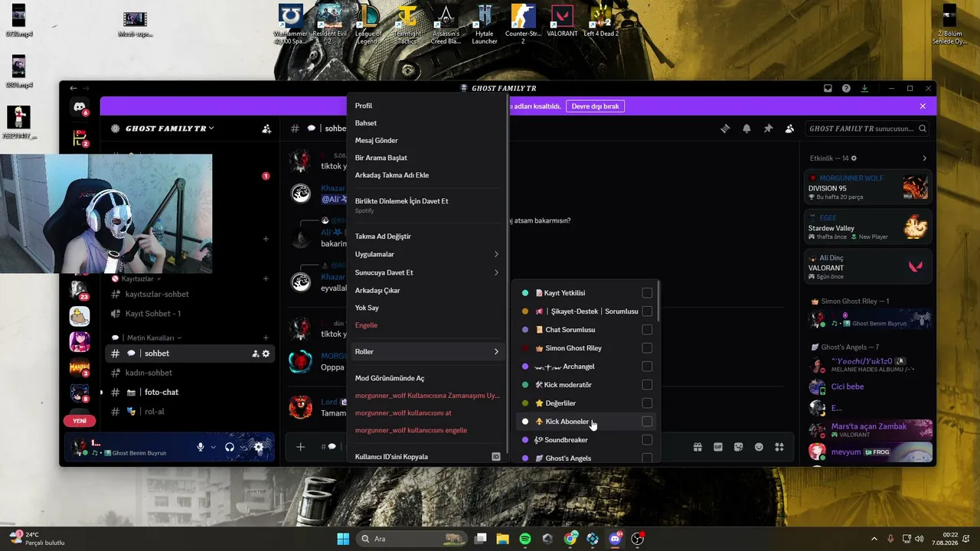Invite people icon beside sohbet channel
The image size is (980, 551).
pyautogui.click(x=255, y=354)
